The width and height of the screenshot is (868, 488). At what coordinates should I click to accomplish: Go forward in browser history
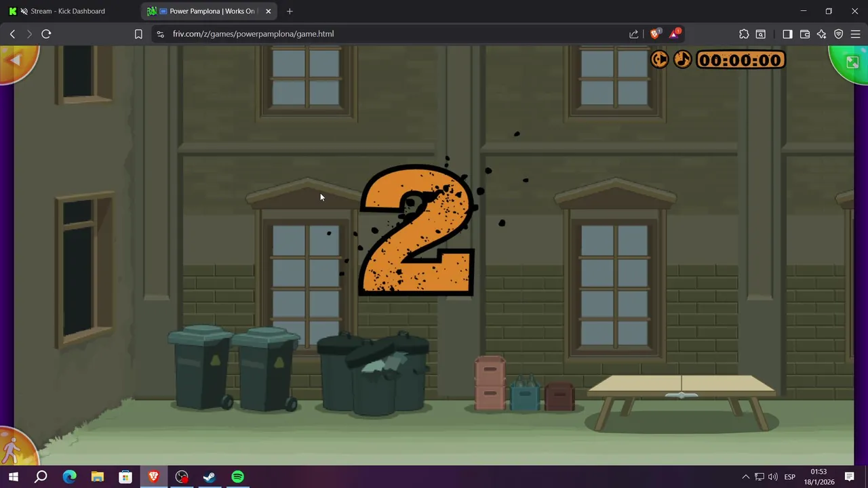pyautogui.click(x=29, y=34)
